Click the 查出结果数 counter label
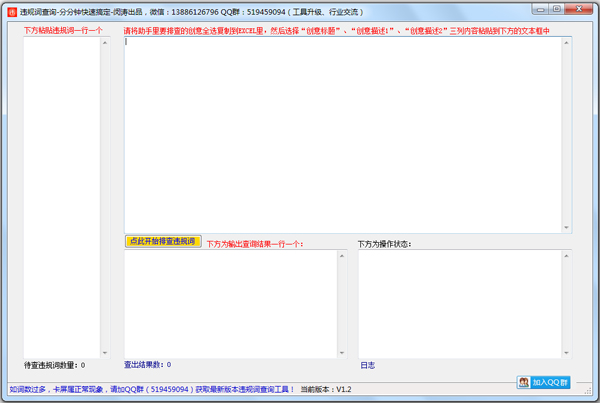The height and width of the screenshot is (403, 600). point(147,366)
